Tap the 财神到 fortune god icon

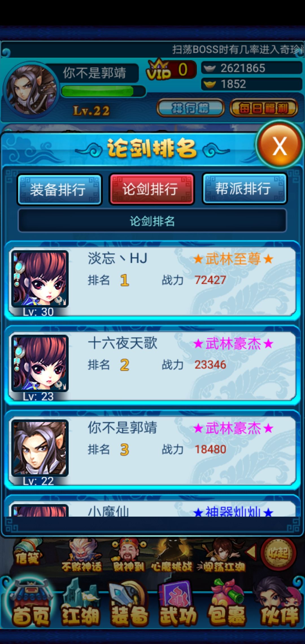[x=128, y=555]
